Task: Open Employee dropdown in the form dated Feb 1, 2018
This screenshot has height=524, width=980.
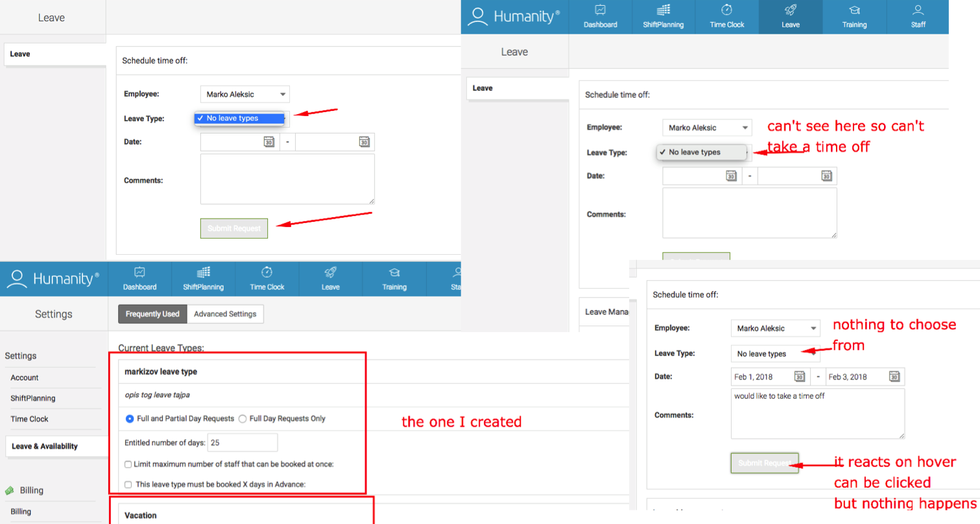Action: point(775,328)
